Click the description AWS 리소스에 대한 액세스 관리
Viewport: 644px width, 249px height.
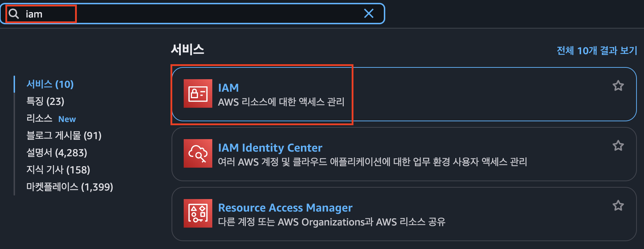(x=281, y=102)
